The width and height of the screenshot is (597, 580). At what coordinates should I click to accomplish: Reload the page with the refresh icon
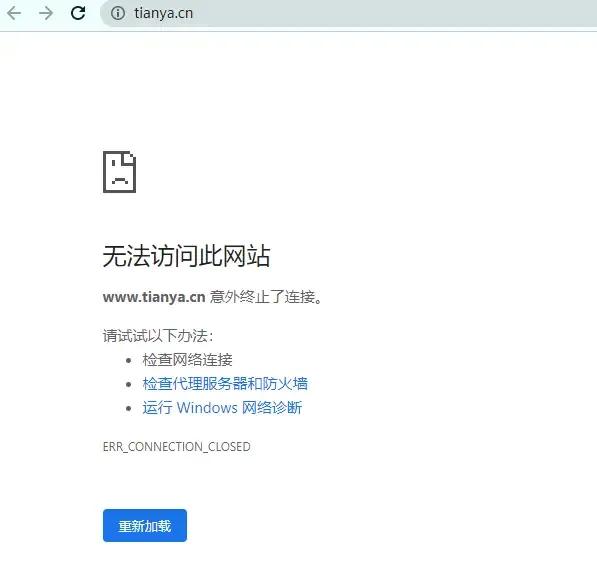point(78,13)
